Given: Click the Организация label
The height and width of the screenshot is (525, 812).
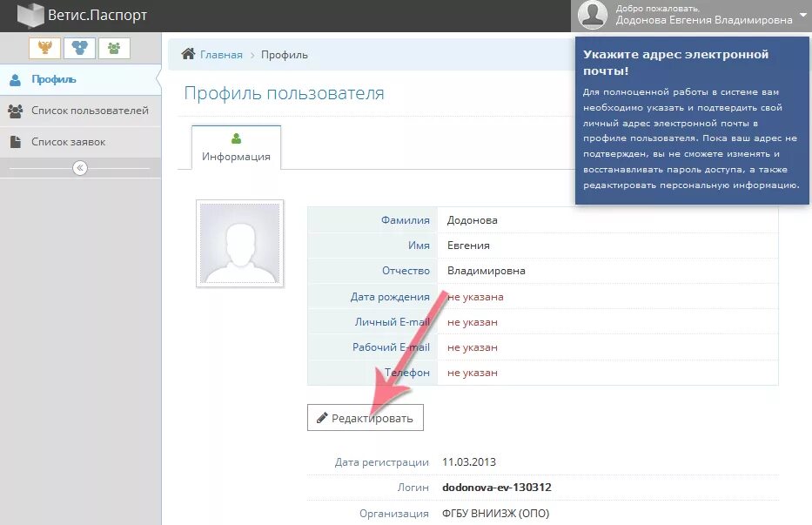Looking at the screenshot, I should click(394, 514).
